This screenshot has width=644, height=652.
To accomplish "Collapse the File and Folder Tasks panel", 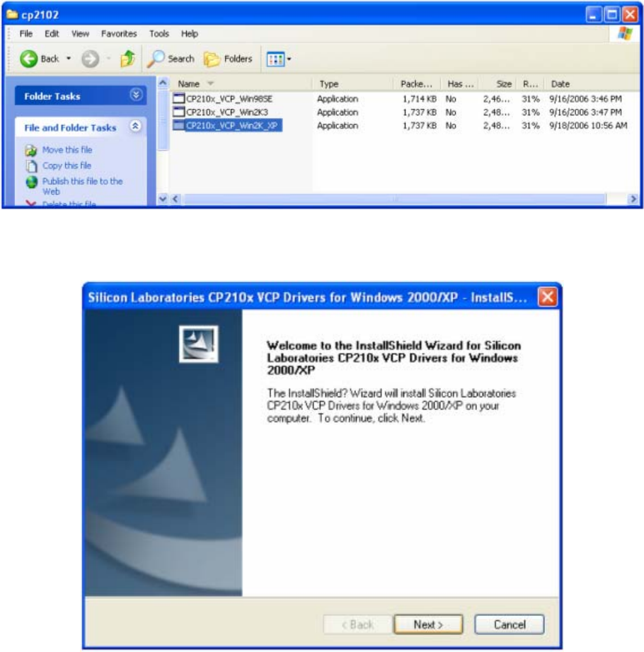I will tap(135, 126).
